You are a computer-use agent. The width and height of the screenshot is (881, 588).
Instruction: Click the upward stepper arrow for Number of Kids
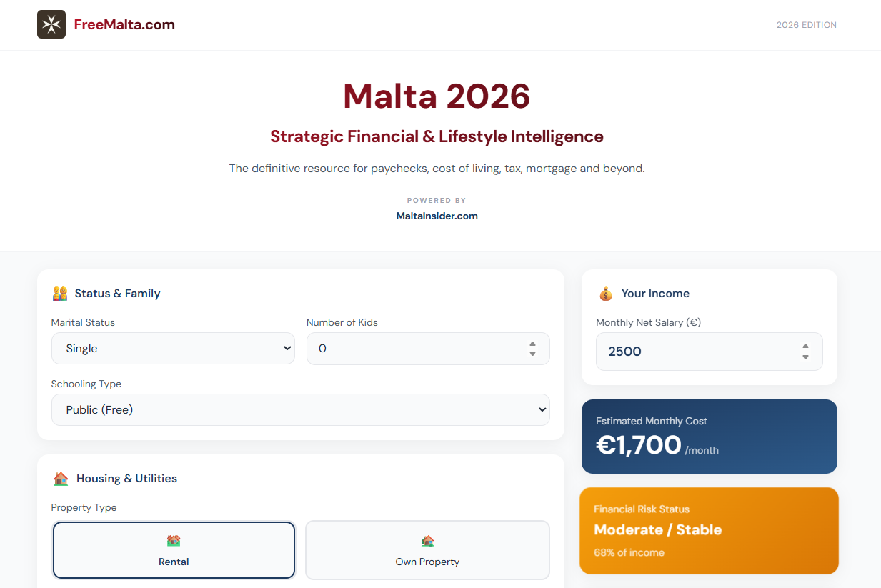tap(532, 344)
